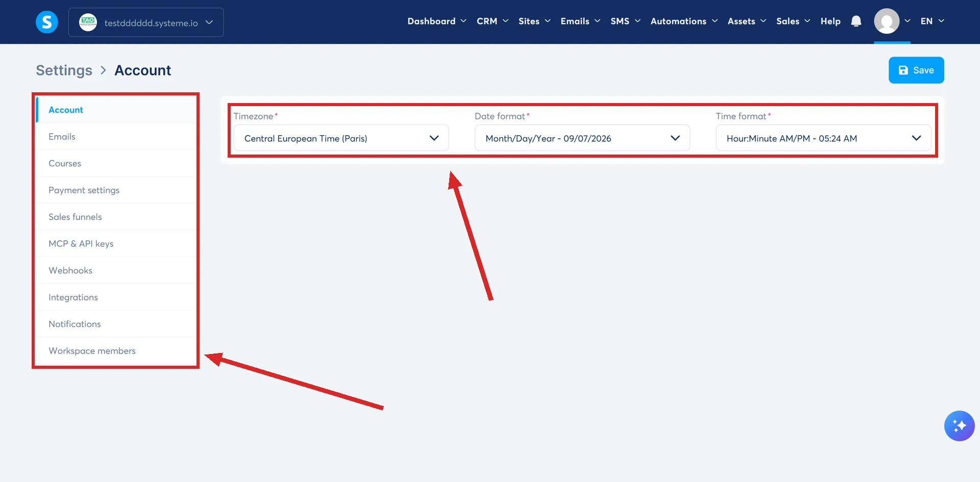
Task: Select the Account sidebar tab
Action: pyautogui.click(x=116, y=110)
